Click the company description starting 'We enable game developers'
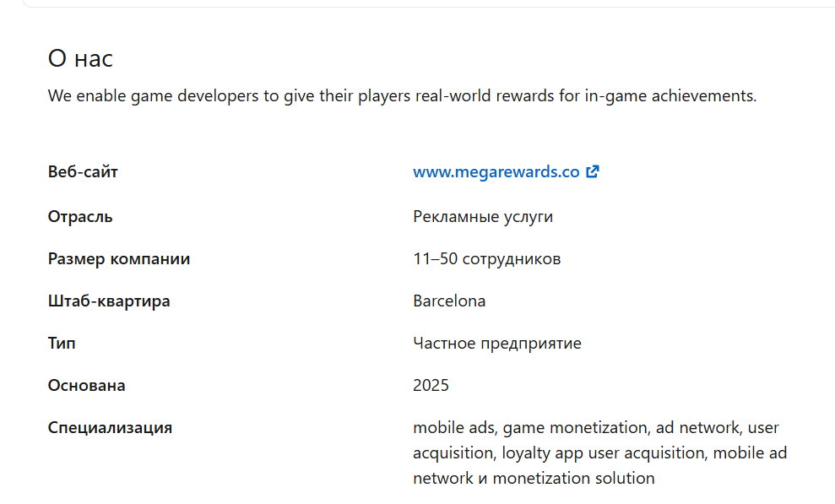 pyautogui.click(x=402, y=95)
